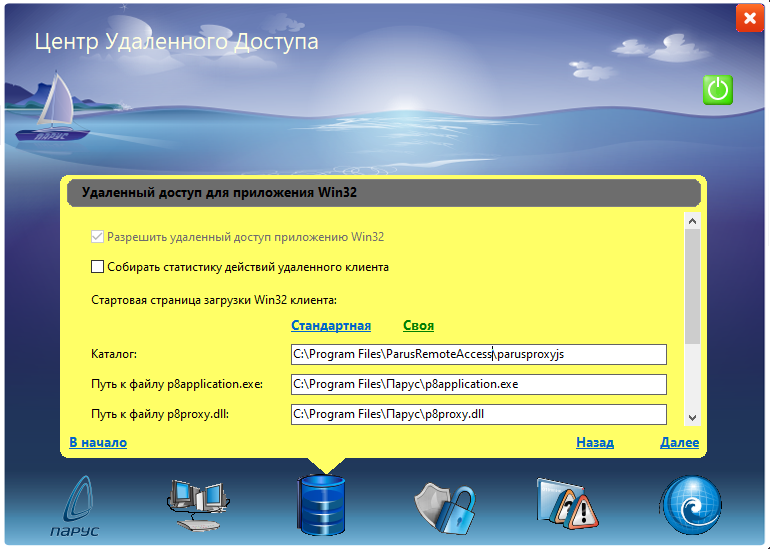The image size is (770, 549).
Task: Close the Remote Access Center window
Action: [x=749, y=18]
